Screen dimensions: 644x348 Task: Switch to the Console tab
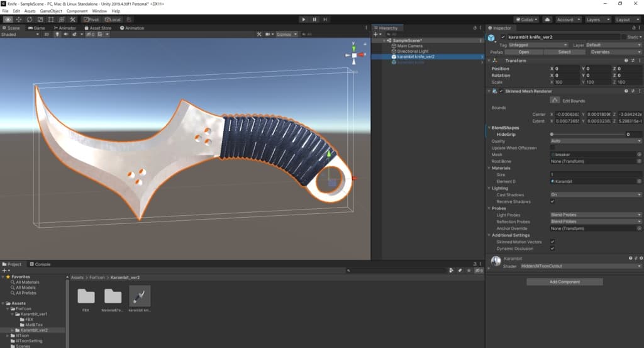(41, 264)
